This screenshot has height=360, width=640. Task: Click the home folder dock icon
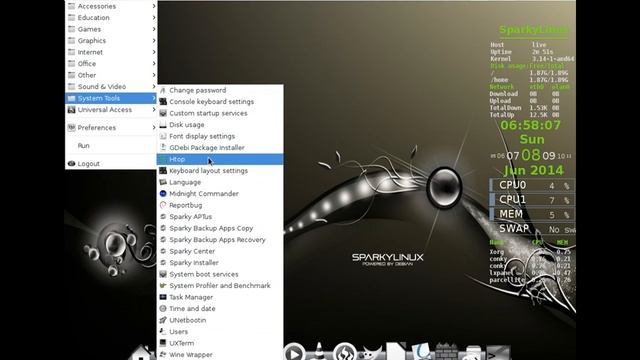pos(141,352)
